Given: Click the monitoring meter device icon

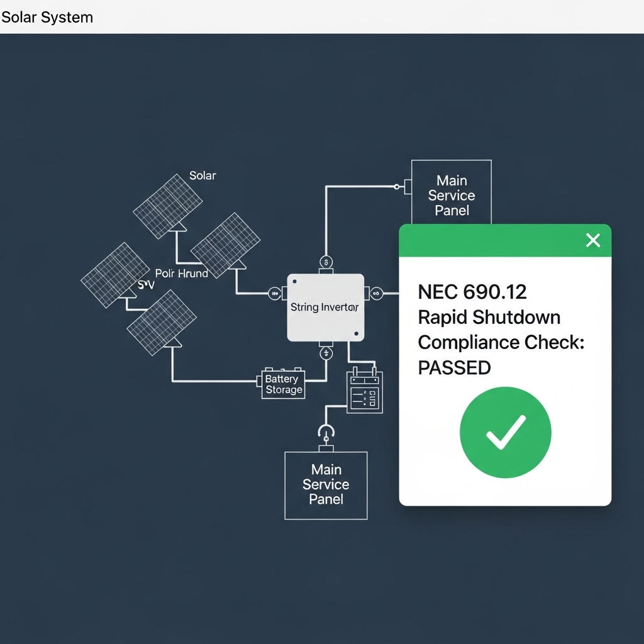Looking at the screenshot, I should [x=364, y=392].
